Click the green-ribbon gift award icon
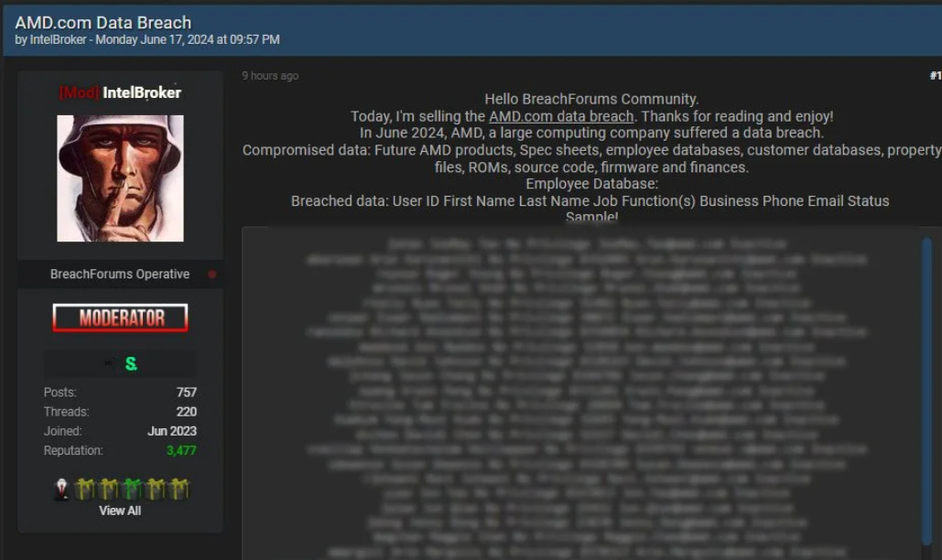942x560 pixels. coord(132,490)
